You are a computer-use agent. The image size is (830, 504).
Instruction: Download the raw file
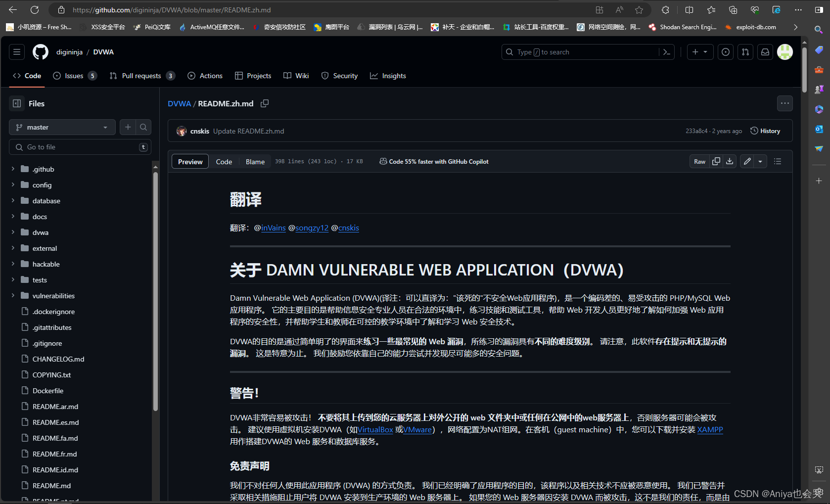(730, 161)
